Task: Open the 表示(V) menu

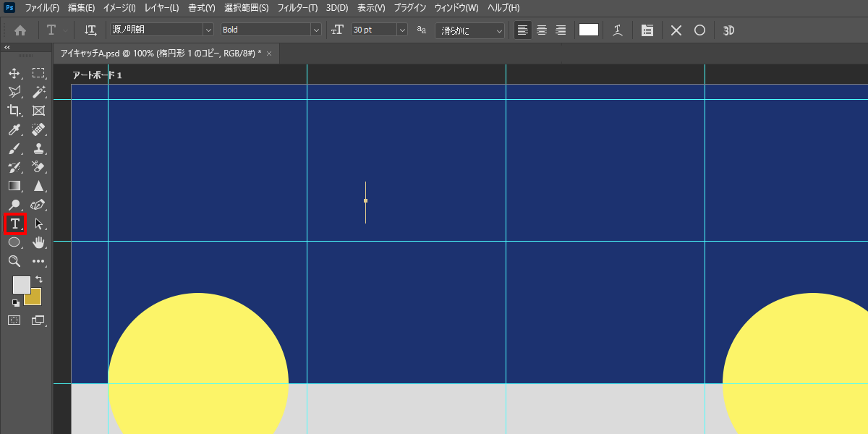Action: click(x=371, y=8)
